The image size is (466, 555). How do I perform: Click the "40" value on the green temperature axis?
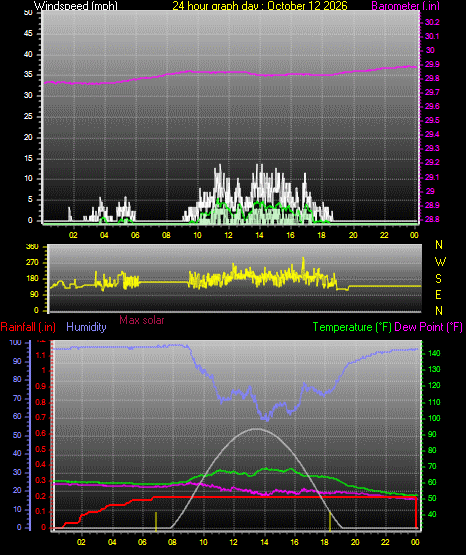[x=432, y=514]
